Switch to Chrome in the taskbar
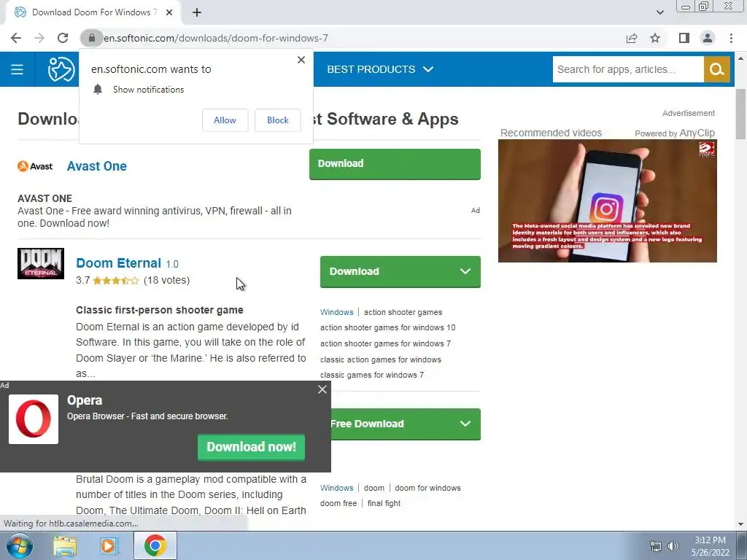 point(155,545)
